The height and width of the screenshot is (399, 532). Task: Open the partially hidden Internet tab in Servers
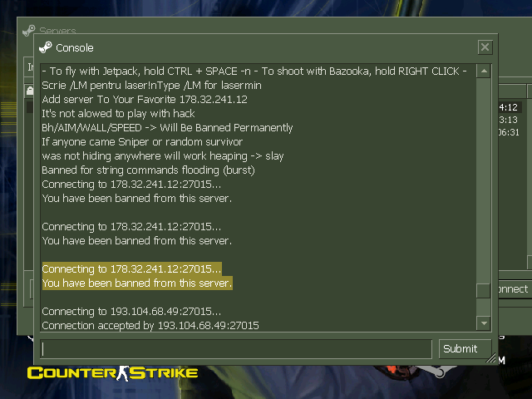tap(30, 66)
